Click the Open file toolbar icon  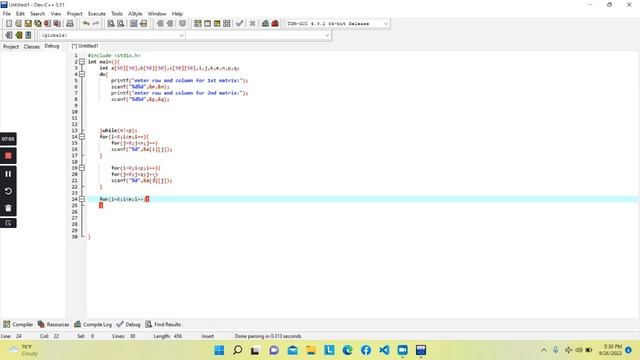click(x=18, y=24)
